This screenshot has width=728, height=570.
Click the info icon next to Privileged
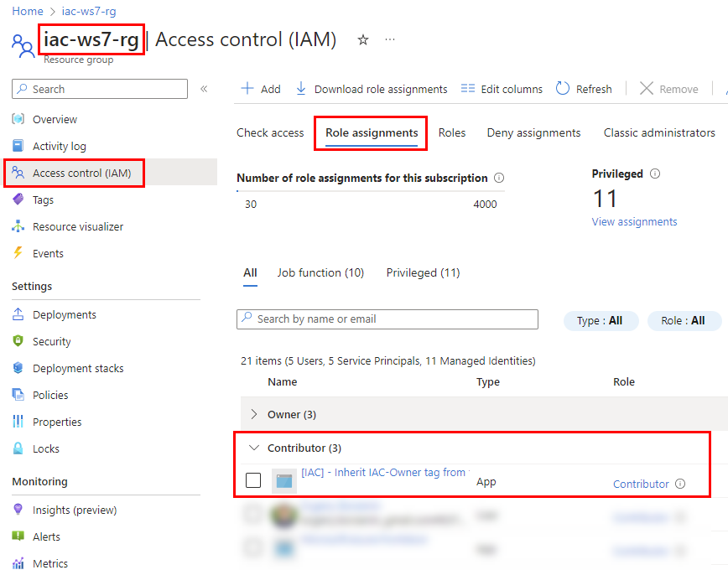(655, 174)
